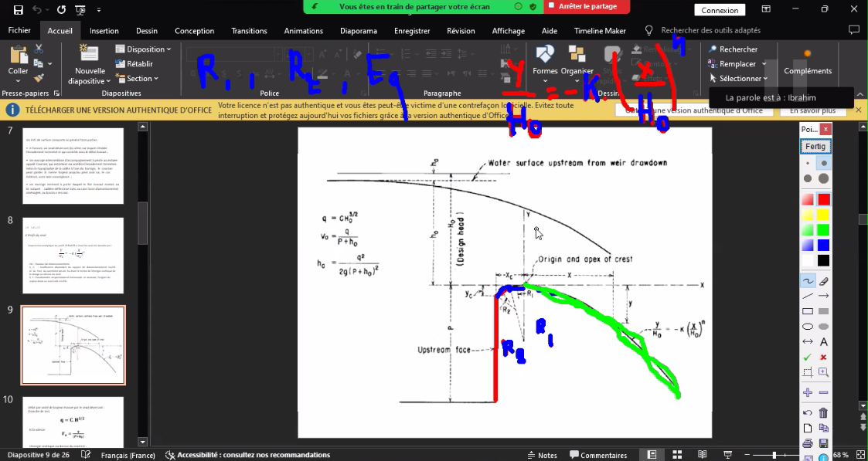
Task: Click the Coller paste icon
Action: [x=18, y=56]
